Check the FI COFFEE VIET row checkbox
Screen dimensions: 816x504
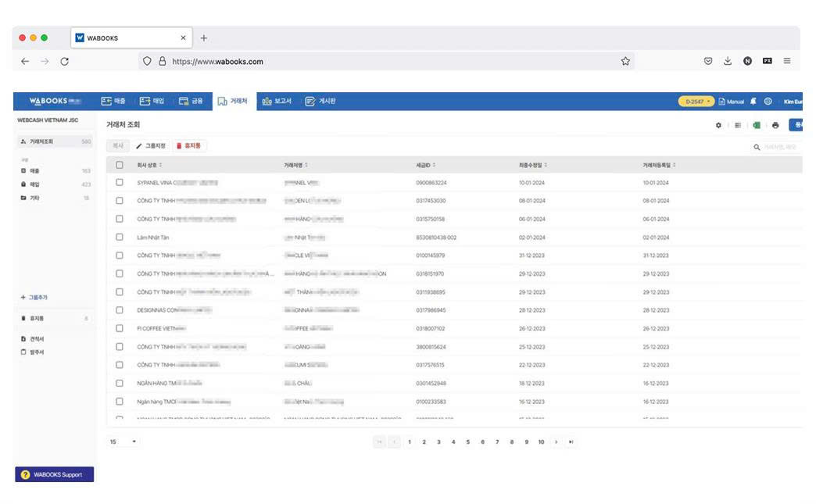(120, 328)
